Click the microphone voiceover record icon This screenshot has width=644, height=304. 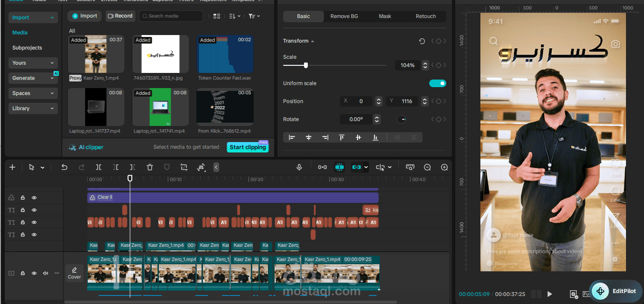[299, 167]
